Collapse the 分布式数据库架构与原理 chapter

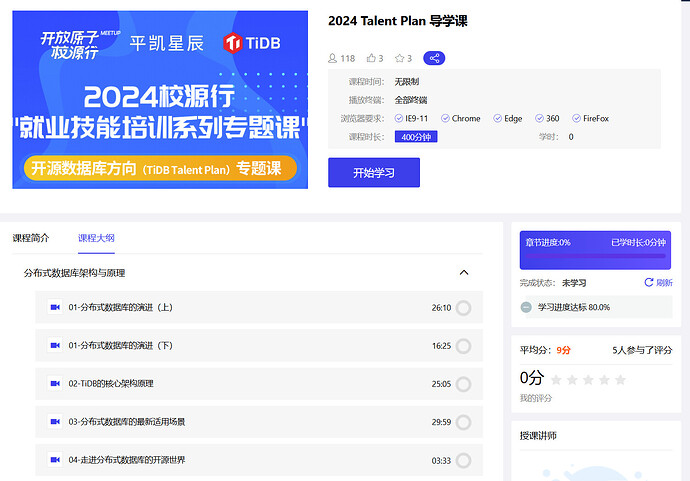(463, 272)
